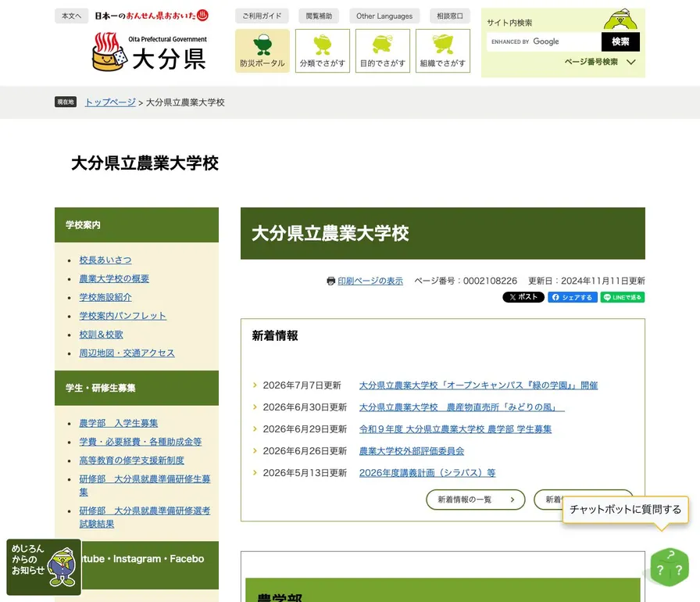Click the 新着情報の一覧 button
700x602 pixels.
click(476, 500)
